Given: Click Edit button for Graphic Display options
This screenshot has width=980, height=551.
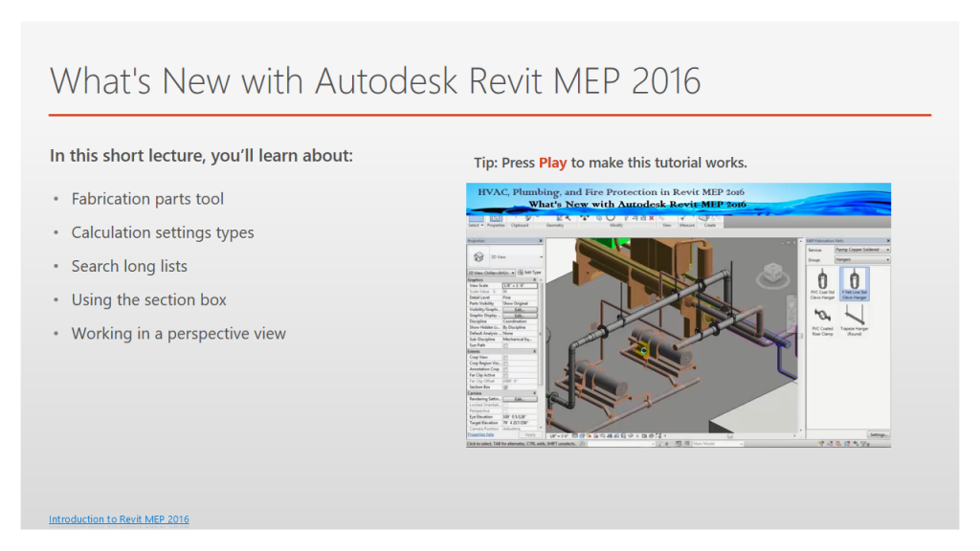Looking at the screenshot, I should pyautogui.click(x=520, y=316).
